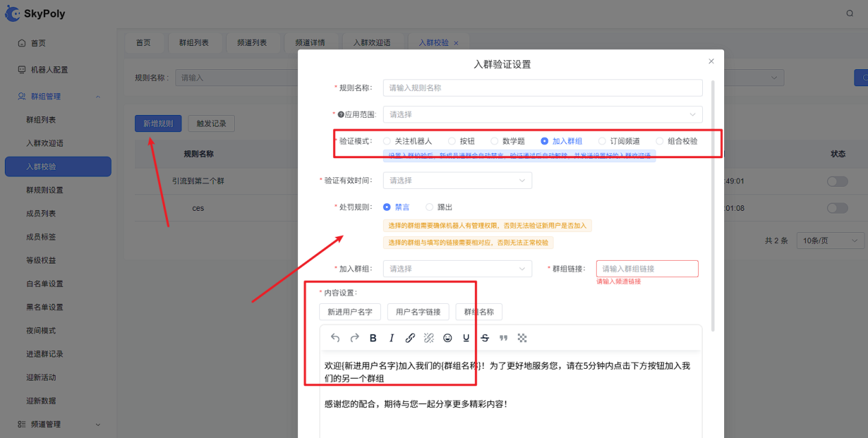The image size is (868, 438).
Task: Toggle status switch for 引流到第二个群 rule
Action: tap(837, 181)
